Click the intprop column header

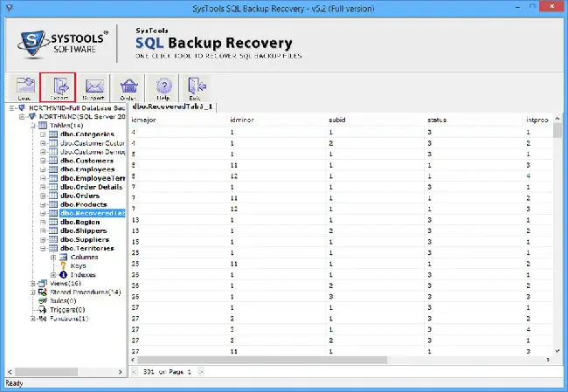[x=537, y=120]
